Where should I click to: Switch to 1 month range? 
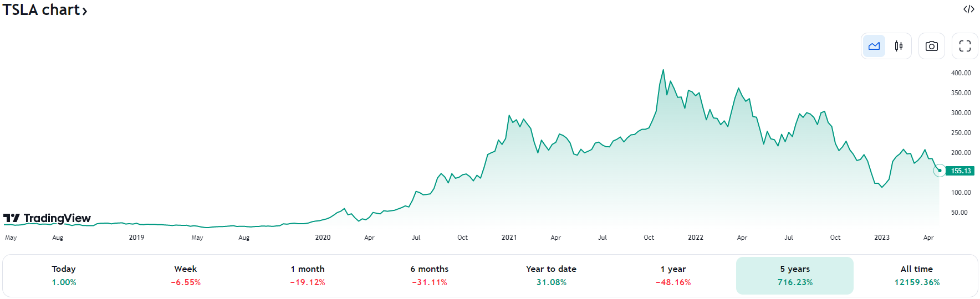click(308, 275)
